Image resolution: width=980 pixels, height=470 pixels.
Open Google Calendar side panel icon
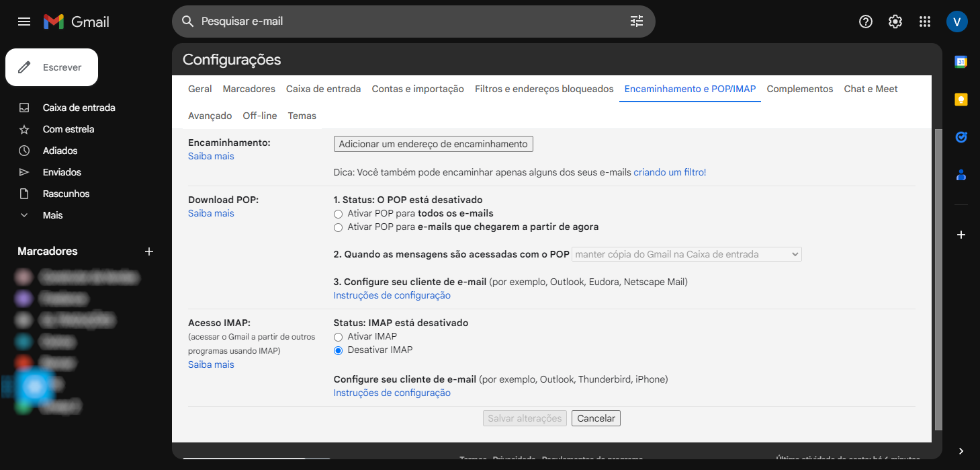click(x=961, y=62)
